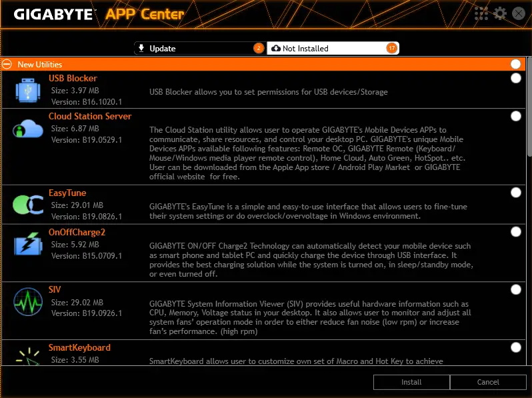Screen dimensions: 532x398
Task: Select OnOffCharge2 for installation
Action: coord(516,232)
